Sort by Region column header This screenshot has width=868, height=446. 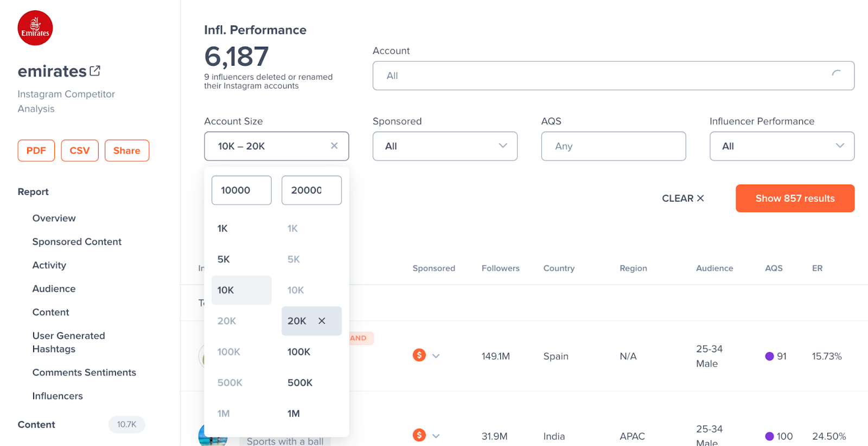click(633, 268)
